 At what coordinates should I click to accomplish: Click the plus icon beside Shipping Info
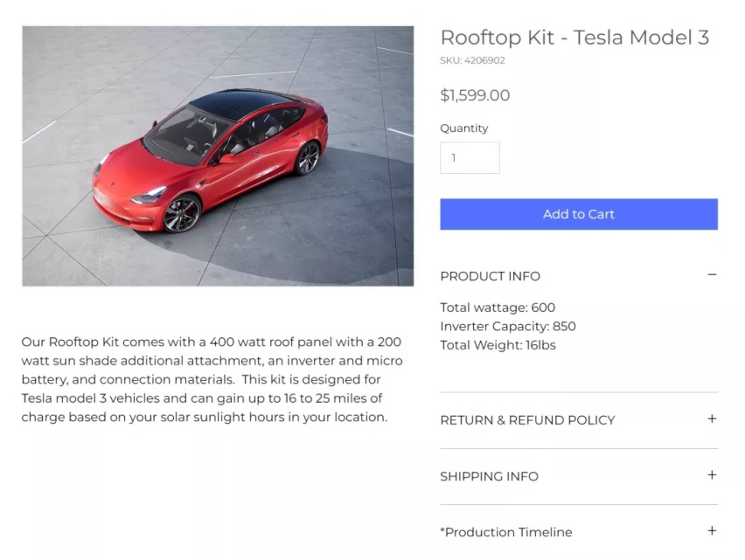(x=711, y=474)
